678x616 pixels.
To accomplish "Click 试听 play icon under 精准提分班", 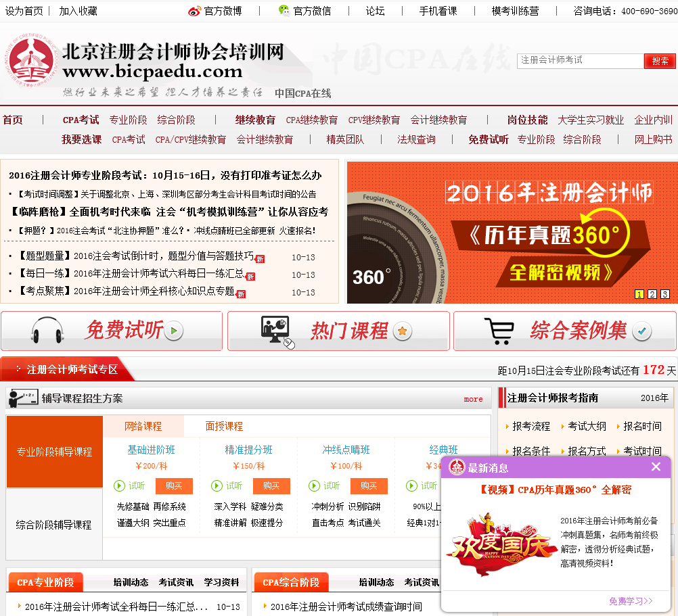I will pyautogui.click(x=217, y=486).
